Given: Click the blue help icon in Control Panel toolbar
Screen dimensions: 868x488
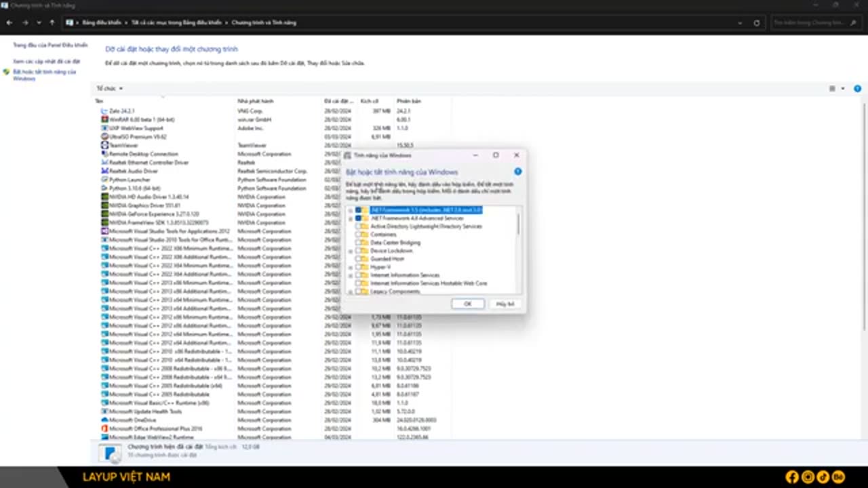Looking at the screenshot, I should (x=857, y=89).
